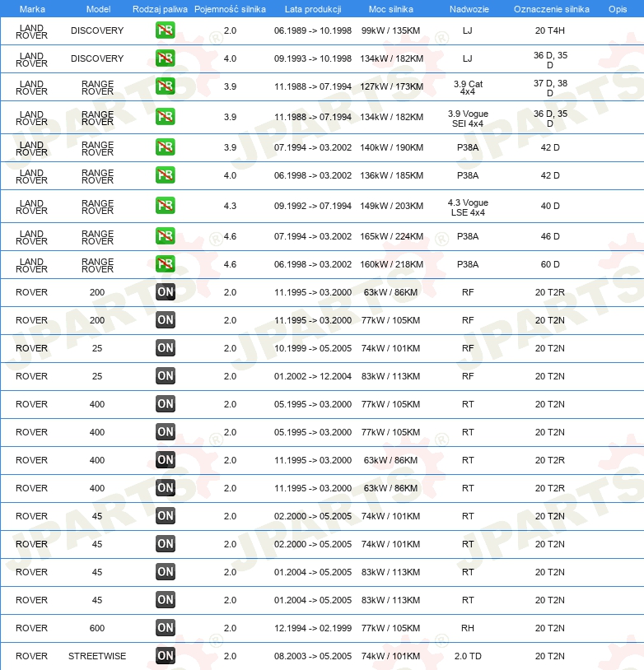
Task: Click the Marka column header
Action: pyautogui.click(x=32, y=9)
